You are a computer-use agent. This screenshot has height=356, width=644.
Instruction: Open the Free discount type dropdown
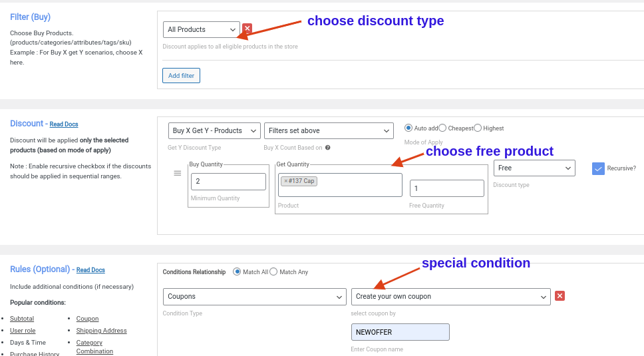click(x=534, y=168)
